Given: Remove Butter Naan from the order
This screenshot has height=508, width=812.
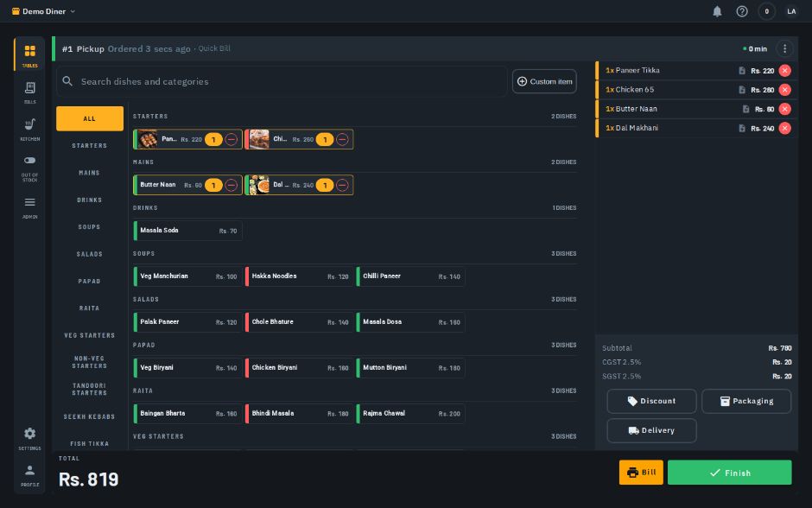Looking at the screenshot, I should tap(785, 109).
